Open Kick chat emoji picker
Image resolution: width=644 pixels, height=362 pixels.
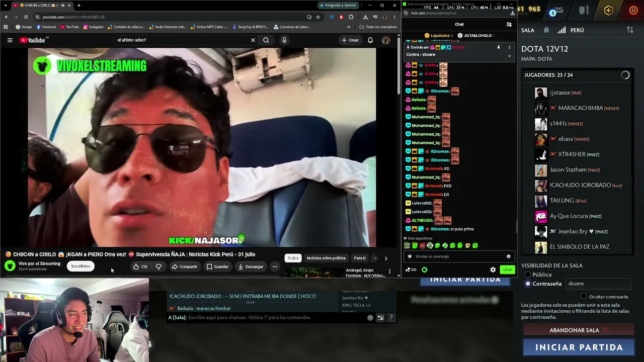pos(509,256)
